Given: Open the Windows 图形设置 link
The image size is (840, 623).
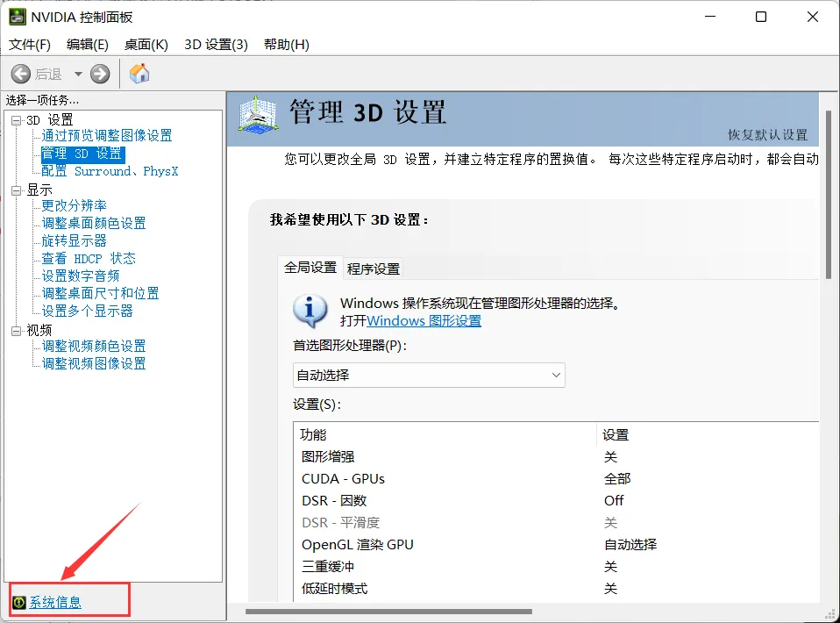Looking at the screenshot, I should (x=424, y=320).
